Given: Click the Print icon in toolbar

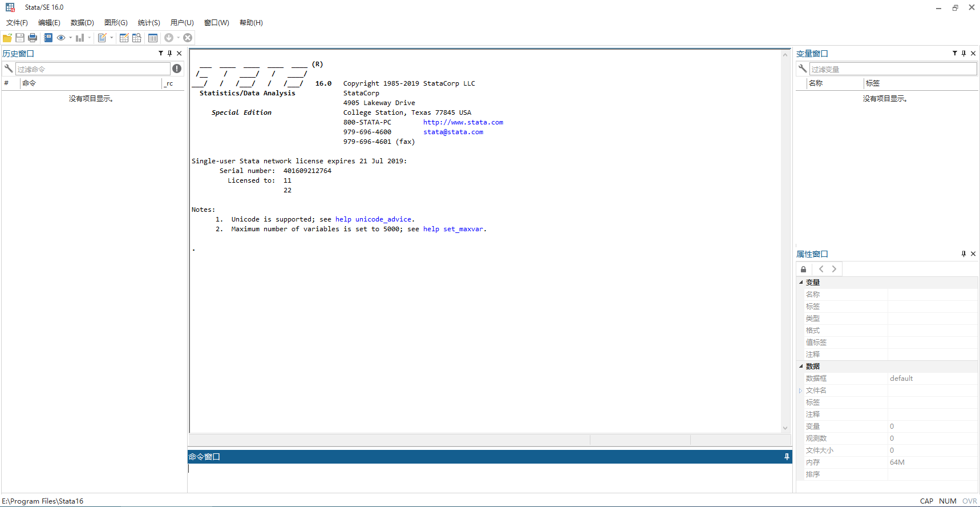Looking at the screenshot, I should pos(33,38).
